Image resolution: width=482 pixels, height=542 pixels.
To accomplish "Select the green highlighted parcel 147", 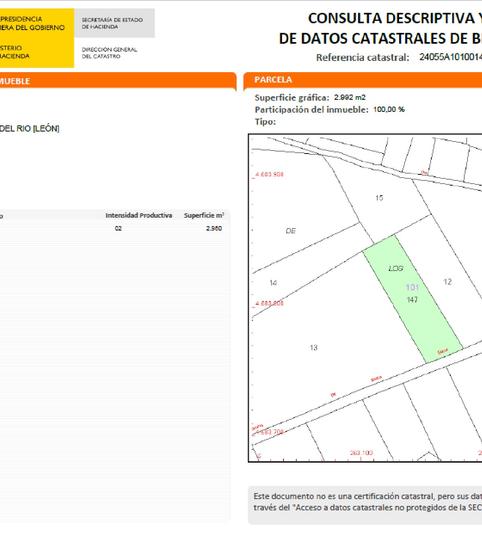I will pos(413,299).
